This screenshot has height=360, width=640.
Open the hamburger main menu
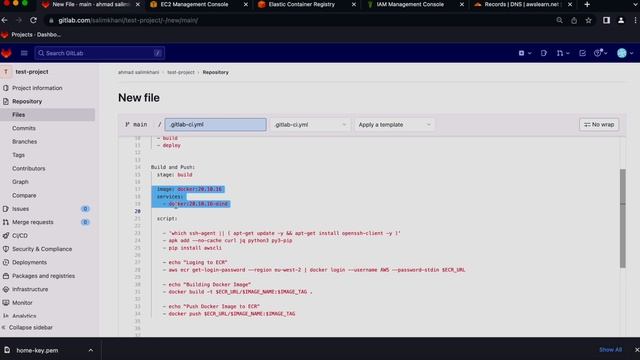(24, 53)
